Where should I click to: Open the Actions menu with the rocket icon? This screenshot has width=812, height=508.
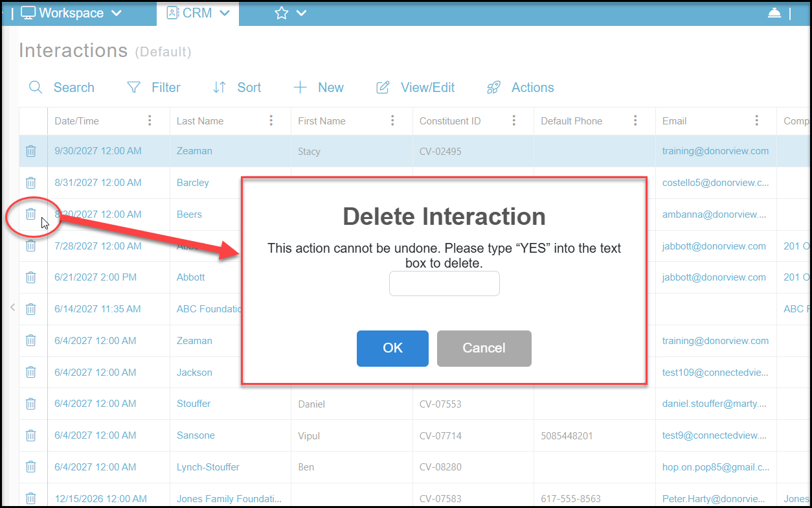(x=520, y=87)
